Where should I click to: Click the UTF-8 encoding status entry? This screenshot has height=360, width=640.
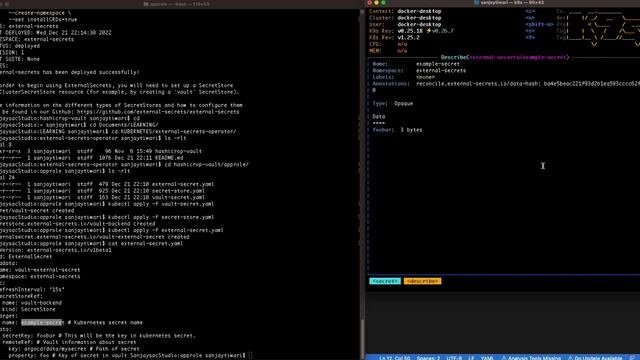click(454, 358)
